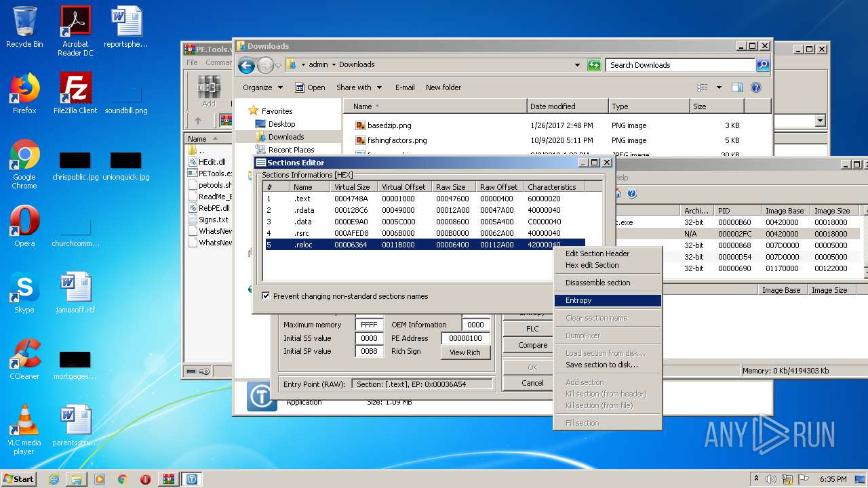Click New folder in Explorer toolbar

443,87
